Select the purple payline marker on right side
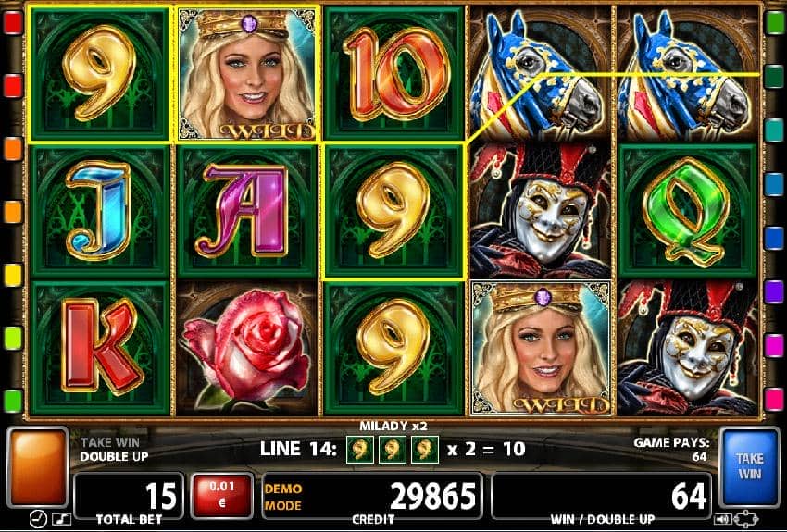This screenshot has height=532, width=787. point(774,291)
